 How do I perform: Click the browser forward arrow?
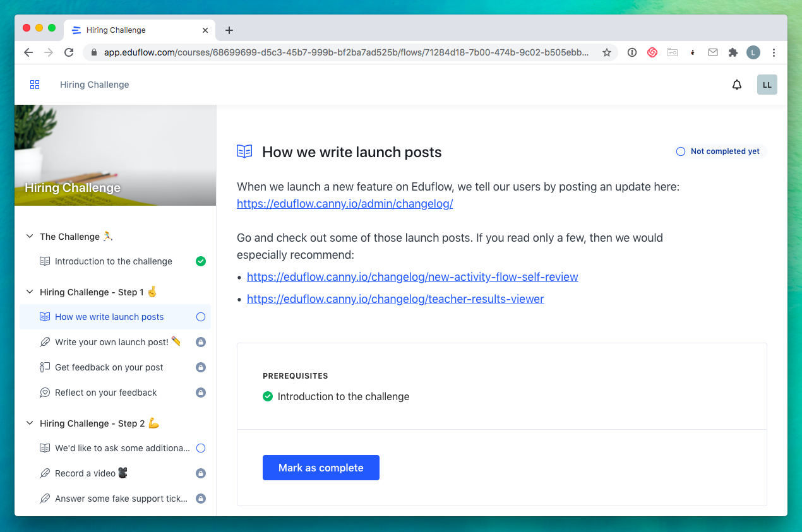[49, 52]
